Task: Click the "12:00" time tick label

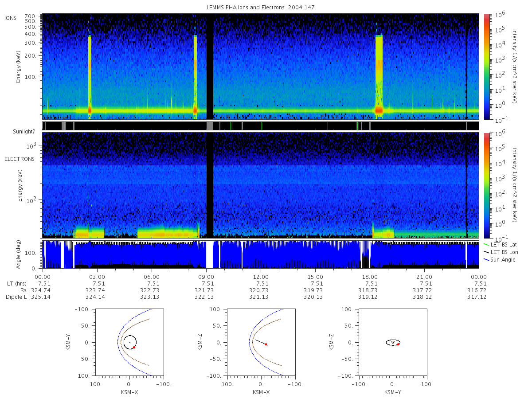Action: pos(261,277)
